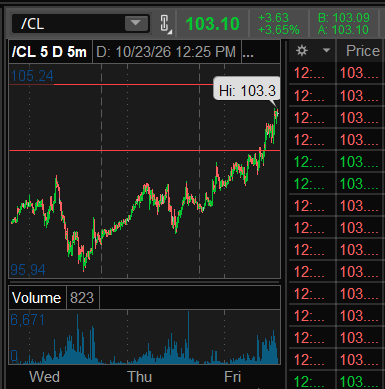The width and height of the screenshot is (385, 389).
Task: Click the bid/ask box showing B: 103.09
Action: click(344, 24)
